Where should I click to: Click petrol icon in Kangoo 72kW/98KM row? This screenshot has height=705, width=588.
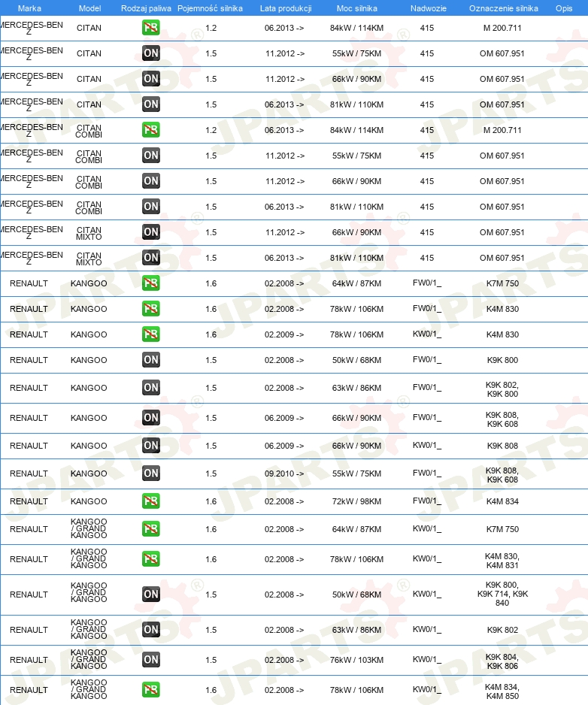coord(150,502)
